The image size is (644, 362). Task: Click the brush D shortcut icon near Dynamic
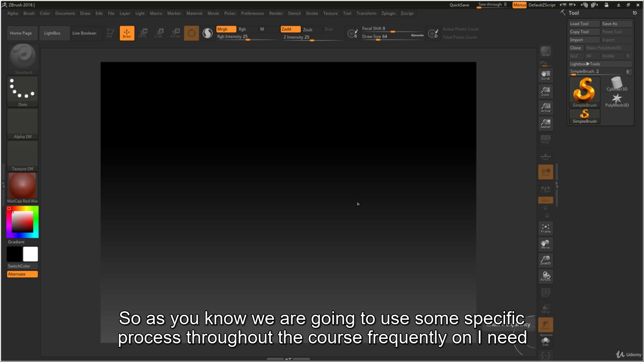click(433, 34)
